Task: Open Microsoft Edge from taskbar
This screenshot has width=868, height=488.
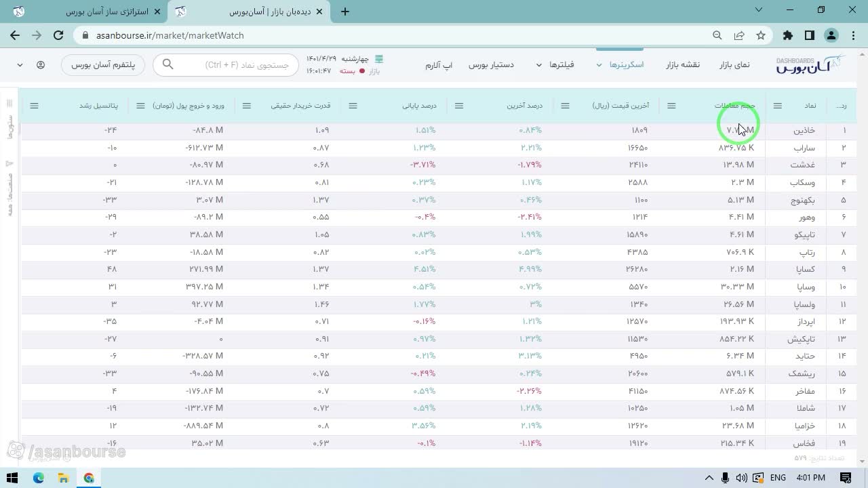Action: click(x=39, y=478)
